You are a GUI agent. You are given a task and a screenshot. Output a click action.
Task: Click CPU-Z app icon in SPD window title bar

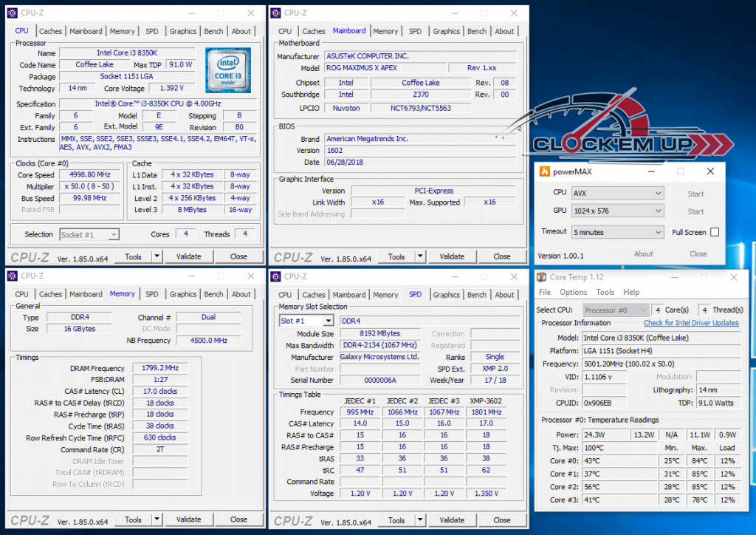click(x=276, y=276)
